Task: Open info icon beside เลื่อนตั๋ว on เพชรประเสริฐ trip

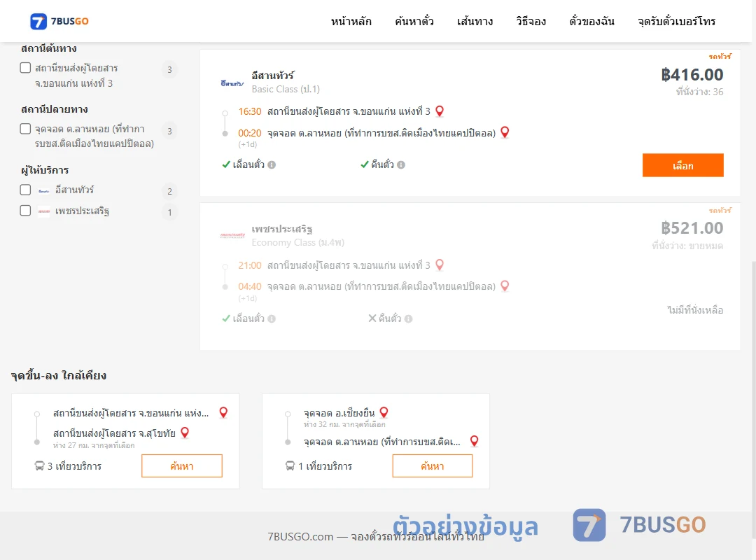Action: (272, 318)
